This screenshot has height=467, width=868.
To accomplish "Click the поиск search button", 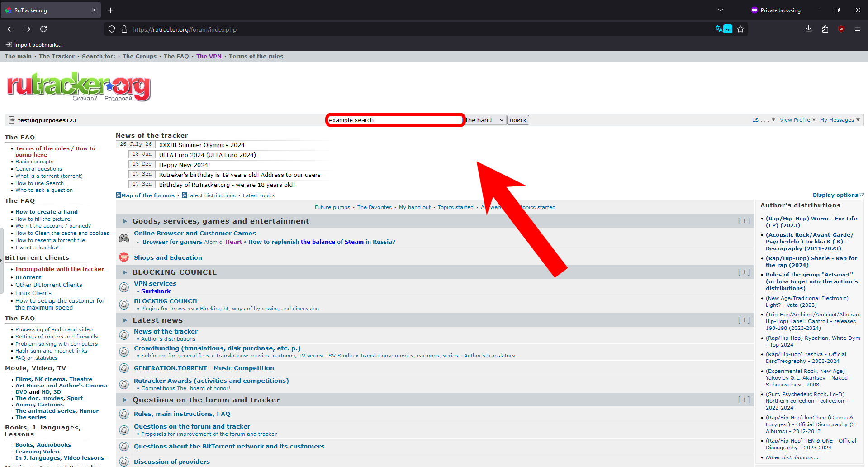I will click(518, 120).
